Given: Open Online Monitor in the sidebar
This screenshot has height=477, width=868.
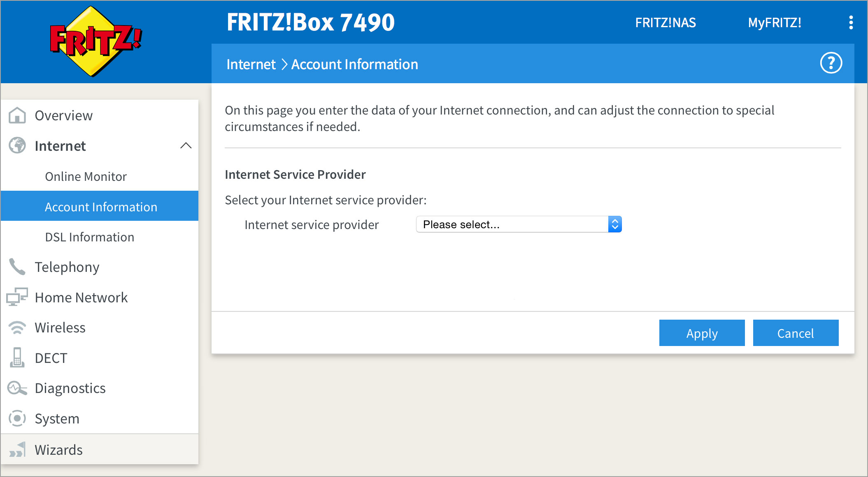Looking at the screenshot, I should click(x=85, y=176).
